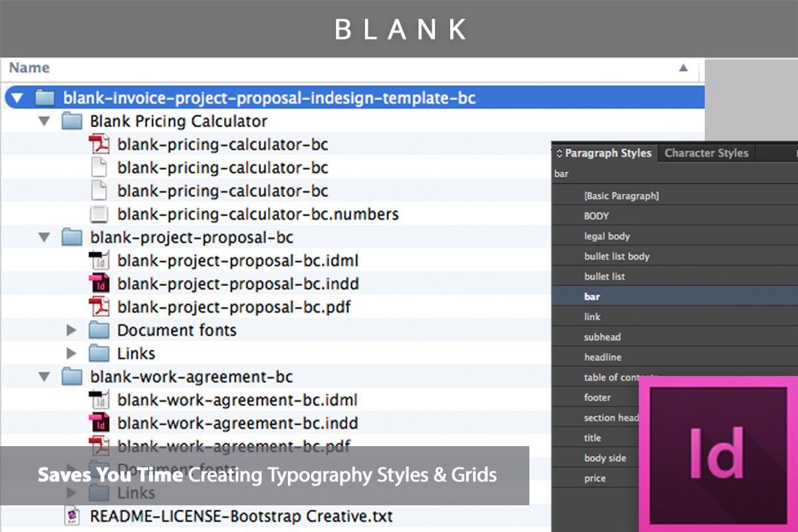
Task: Select the blank-project-proposal-bc.pdf file name
Action: click(x=234, y=307)
